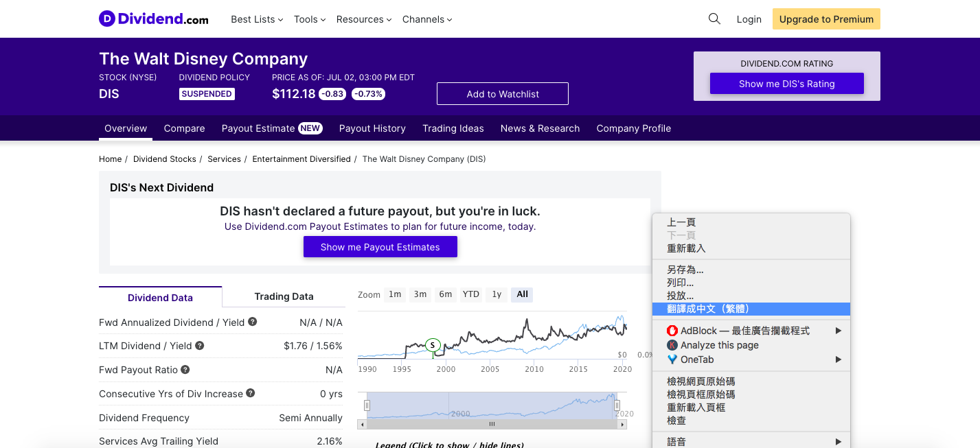980x448 pixels.
Task: Select the YTD zoom option
Action: (x=470, y=294)
